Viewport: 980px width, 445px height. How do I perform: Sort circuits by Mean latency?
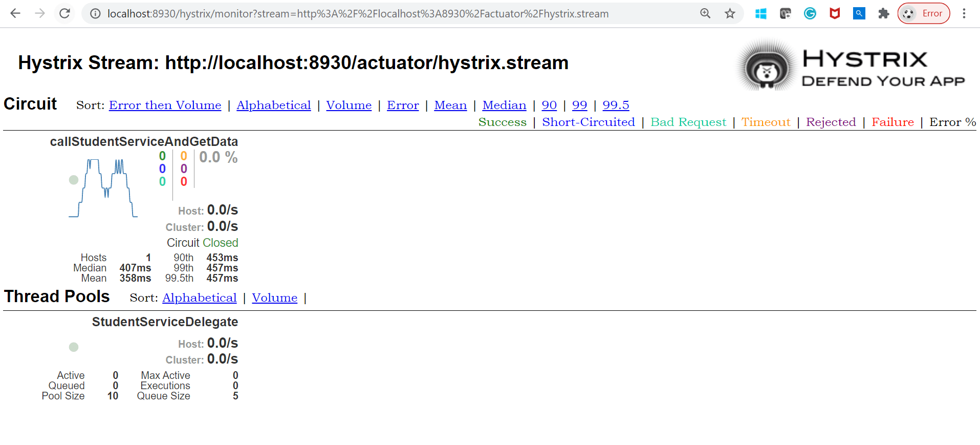point(450,105)
